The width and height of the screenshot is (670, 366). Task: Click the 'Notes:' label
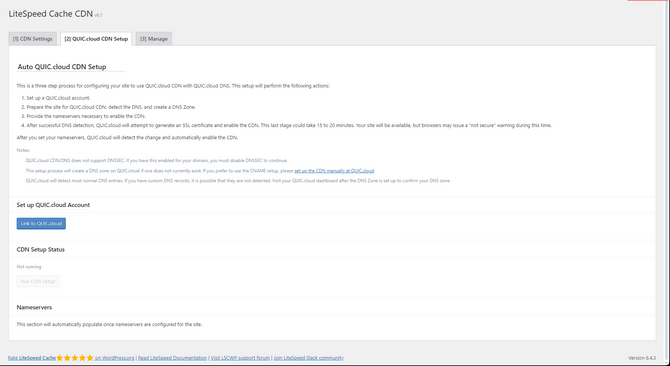(23, 150)
